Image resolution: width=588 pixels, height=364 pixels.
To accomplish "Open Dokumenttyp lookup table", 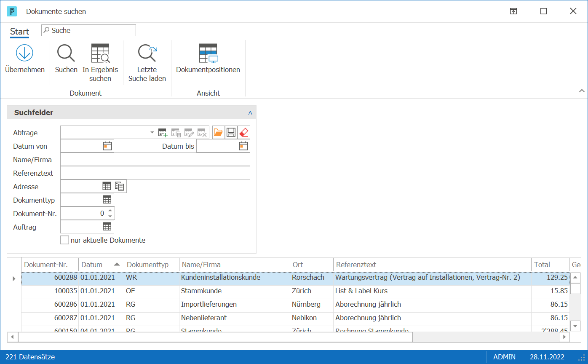I will (107, 200).
